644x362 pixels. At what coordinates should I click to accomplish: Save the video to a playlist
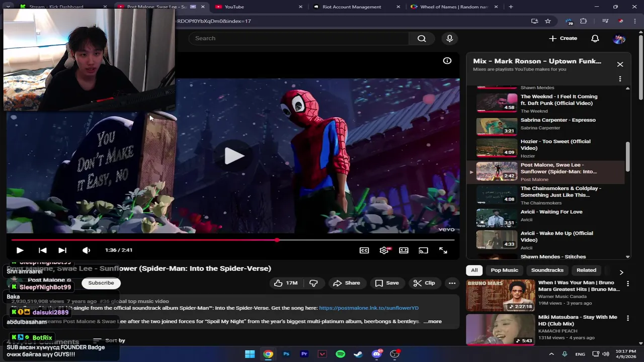coord(387,283)
